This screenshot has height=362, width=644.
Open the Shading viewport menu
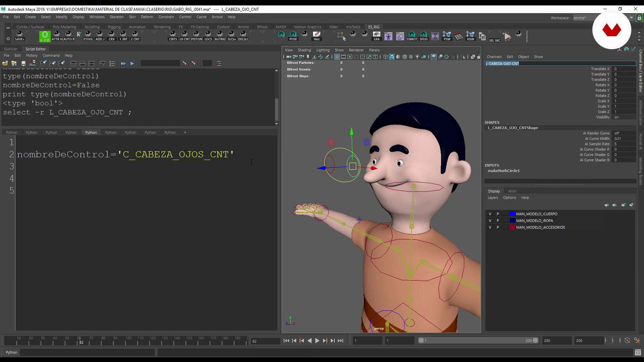pos(304,50)
